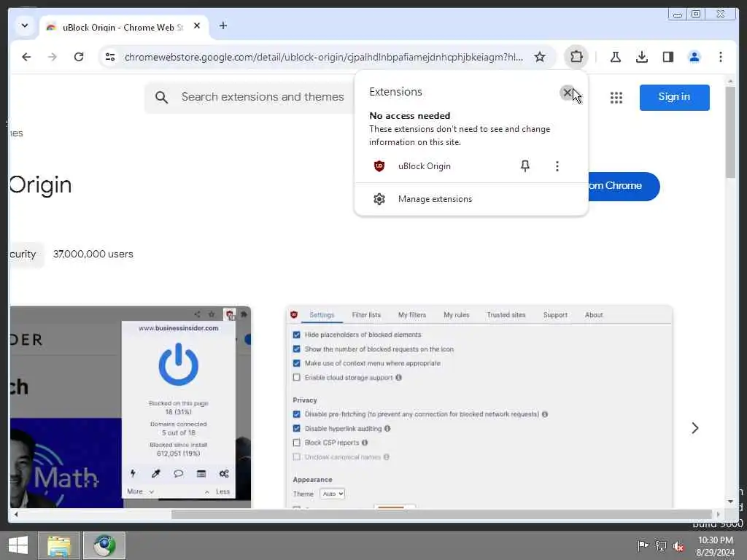
Task: Click the store search magnifier icon
Action: [161, 97]
